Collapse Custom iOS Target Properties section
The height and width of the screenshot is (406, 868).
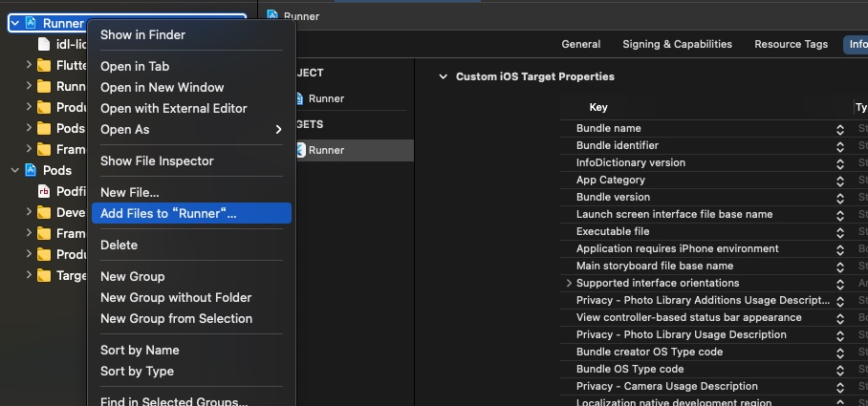(x=442, y=76)
